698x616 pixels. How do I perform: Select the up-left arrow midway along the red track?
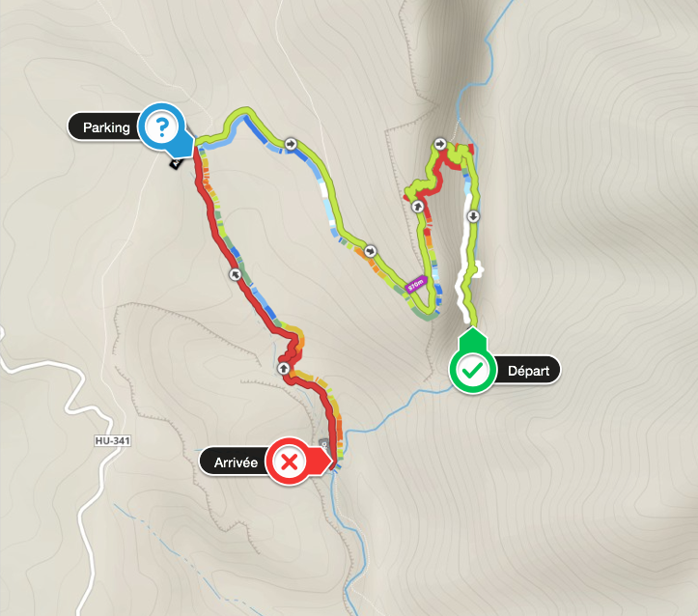(x=235, y=274)
